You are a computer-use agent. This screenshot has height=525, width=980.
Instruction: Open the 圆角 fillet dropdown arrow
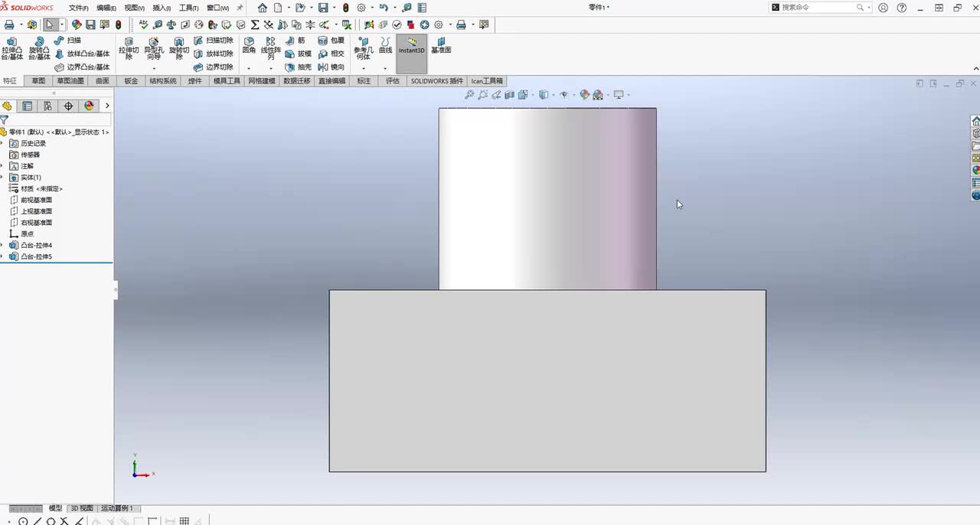249,68
